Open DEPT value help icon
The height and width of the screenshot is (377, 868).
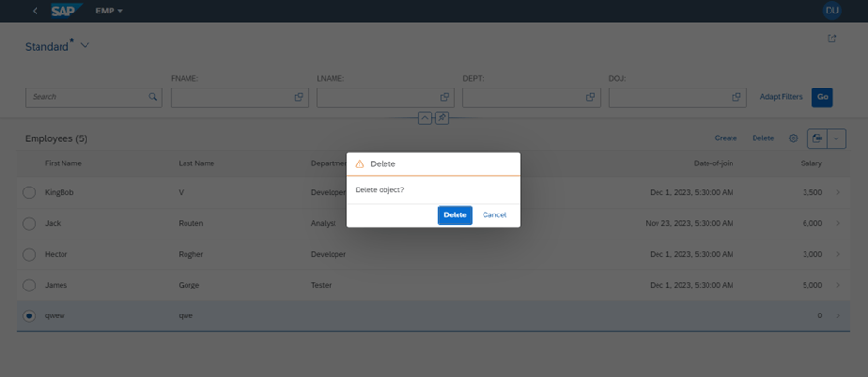590,97
